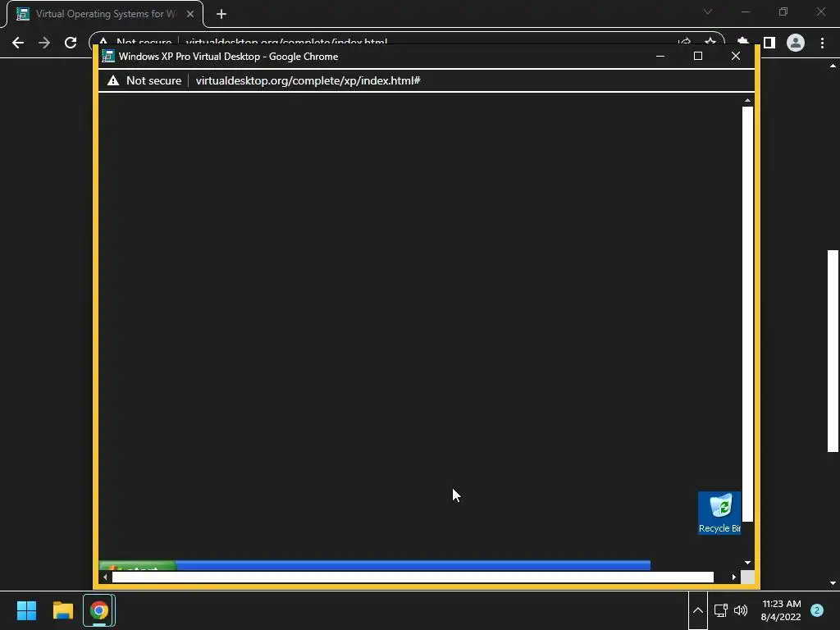Click popup horizontal scrollbar thumb

click(413, 577)
